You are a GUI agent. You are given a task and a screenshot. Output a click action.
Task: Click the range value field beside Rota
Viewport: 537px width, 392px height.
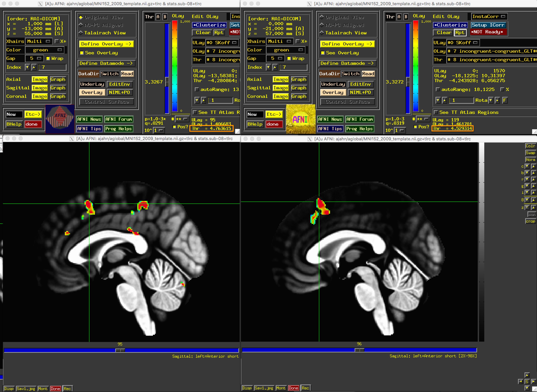coord(462,100)
